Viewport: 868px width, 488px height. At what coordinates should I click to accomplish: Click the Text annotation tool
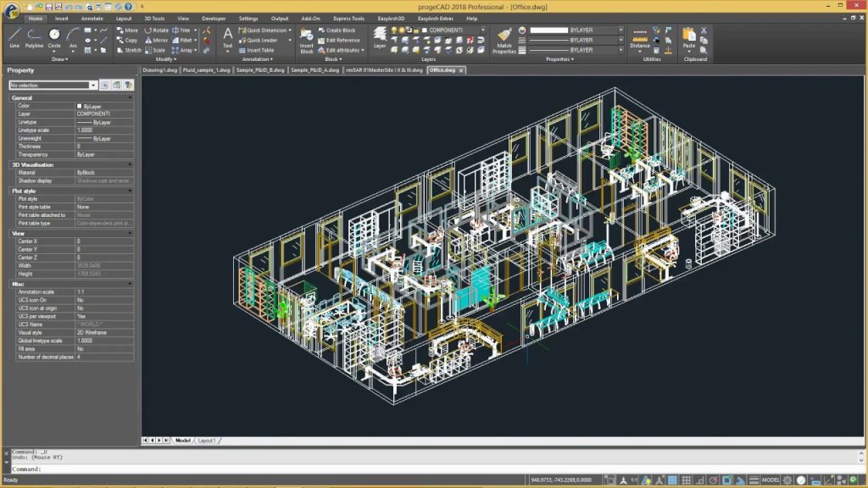pyautogui.click(x=227, y=37)
